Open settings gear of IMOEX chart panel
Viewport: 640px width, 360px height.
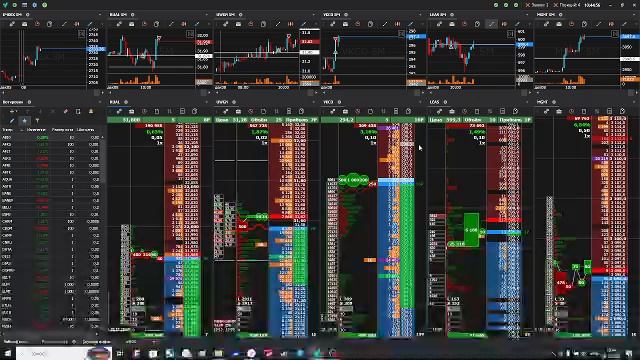28,15
